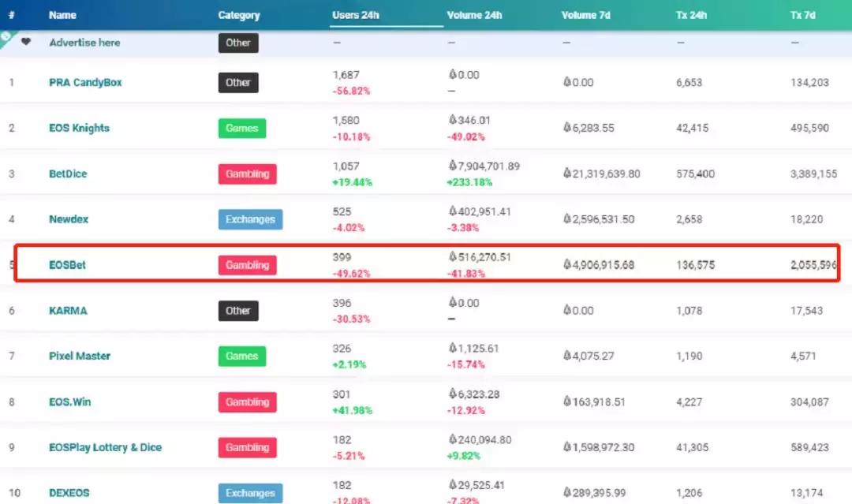Sort by Category column header
The image size is (852, 504).
239,15
